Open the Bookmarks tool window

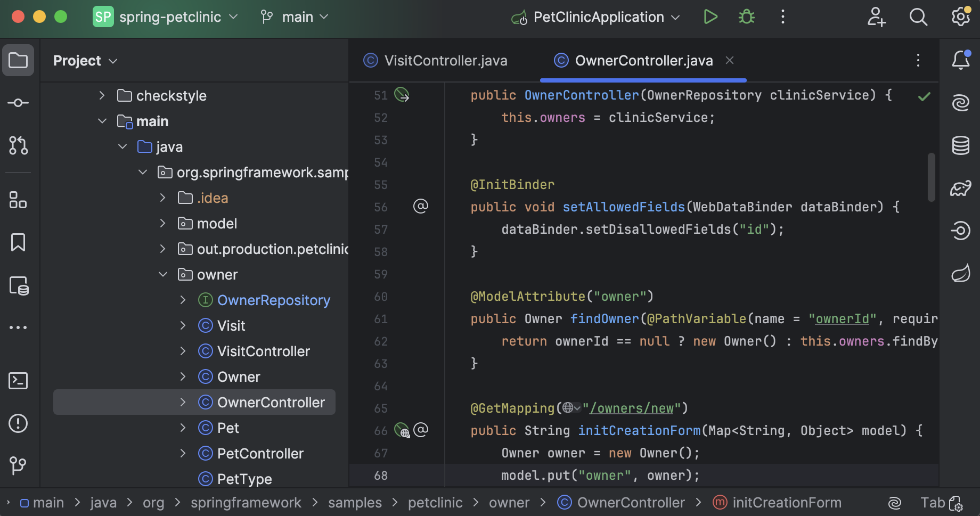click(x=18, y=242)
